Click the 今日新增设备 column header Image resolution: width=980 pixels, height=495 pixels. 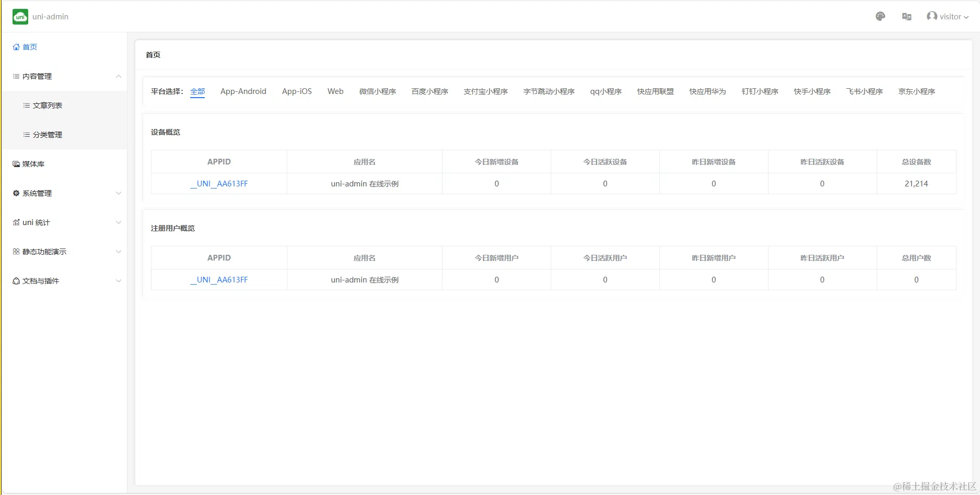point(496,162)
